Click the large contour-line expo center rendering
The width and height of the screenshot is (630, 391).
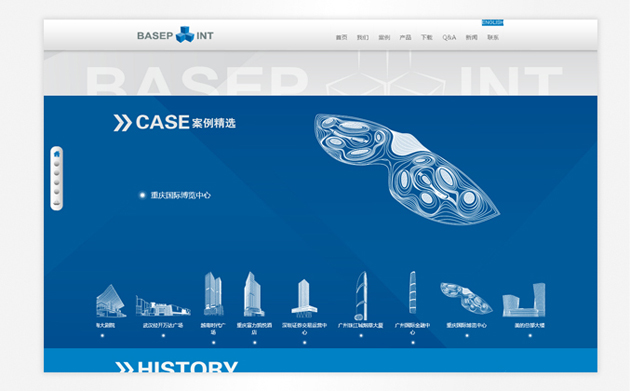407,169
